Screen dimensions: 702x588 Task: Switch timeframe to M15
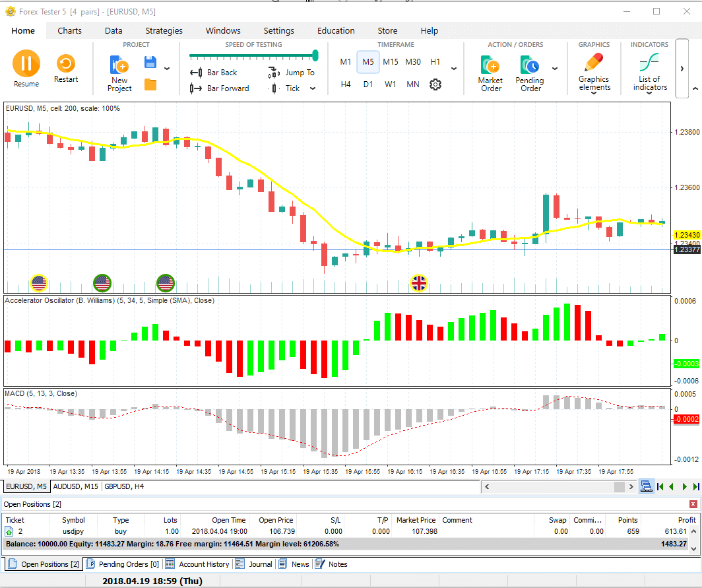(391, 62)
